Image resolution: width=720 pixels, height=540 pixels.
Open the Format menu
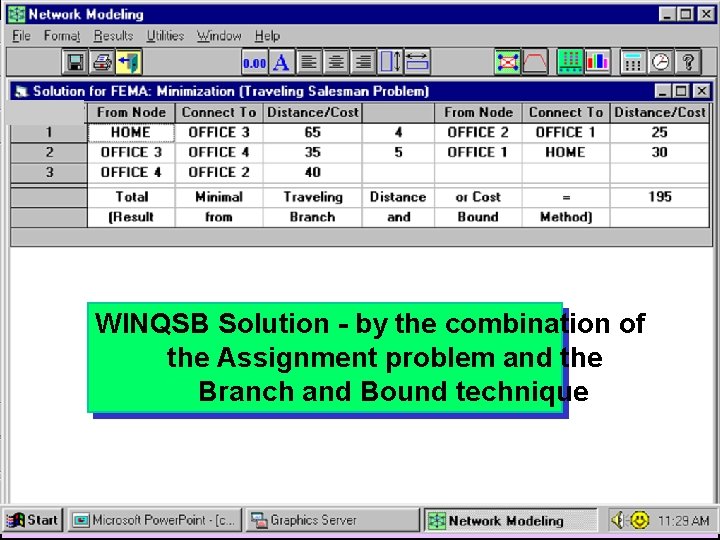click(62, 36)
